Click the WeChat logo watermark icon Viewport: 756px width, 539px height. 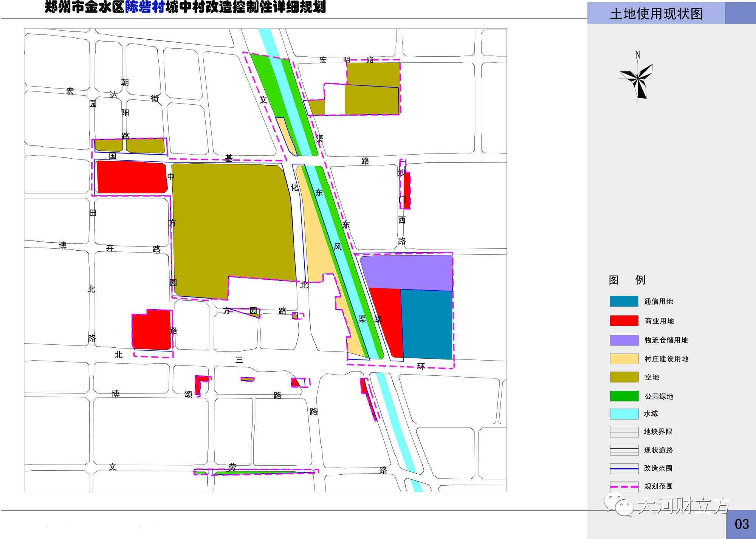click(618, 505)
